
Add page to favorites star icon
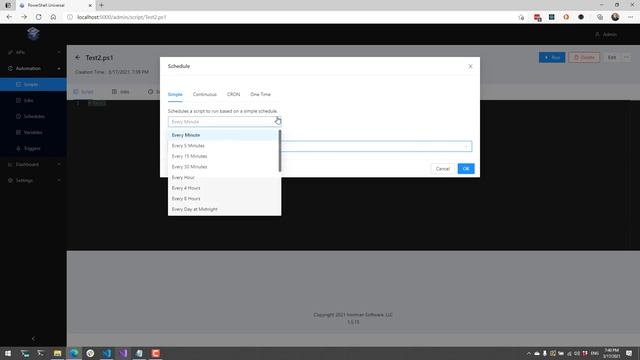tap(521, 17)
